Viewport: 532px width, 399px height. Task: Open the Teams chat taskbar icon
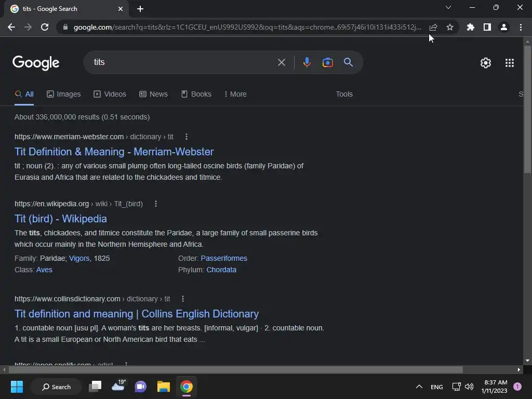[x=140, y=387]
